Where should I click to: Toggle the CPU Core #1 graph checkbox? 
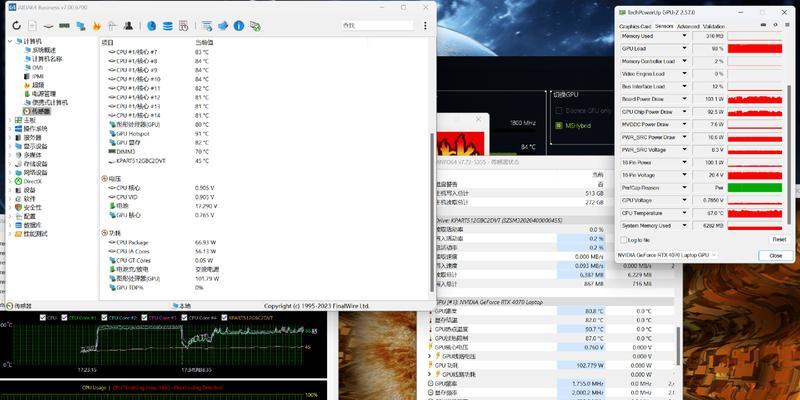[x=64, y=317]
